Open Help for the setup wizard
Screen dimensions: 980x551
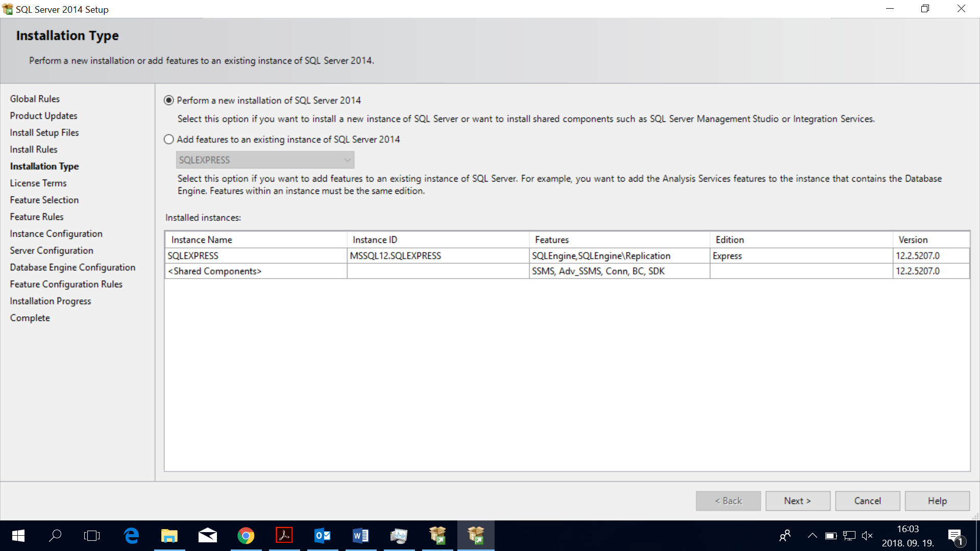(937, 501)
